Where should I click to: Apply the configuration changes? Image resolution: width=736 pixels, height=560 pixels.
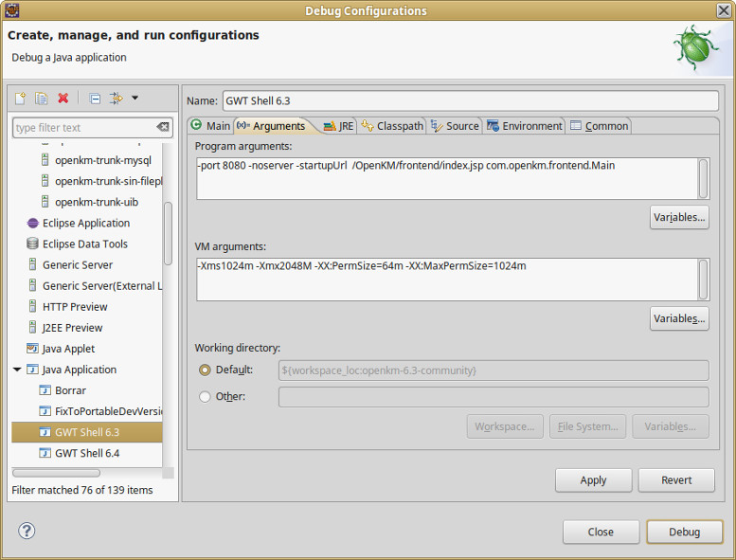click(x=593, y=480)
